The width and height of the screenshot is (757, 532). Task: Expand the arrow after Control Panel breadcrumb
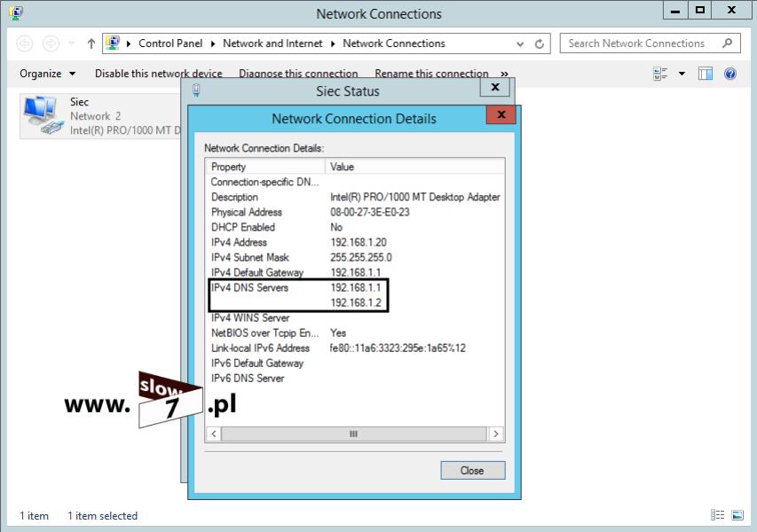coord(213,44)
